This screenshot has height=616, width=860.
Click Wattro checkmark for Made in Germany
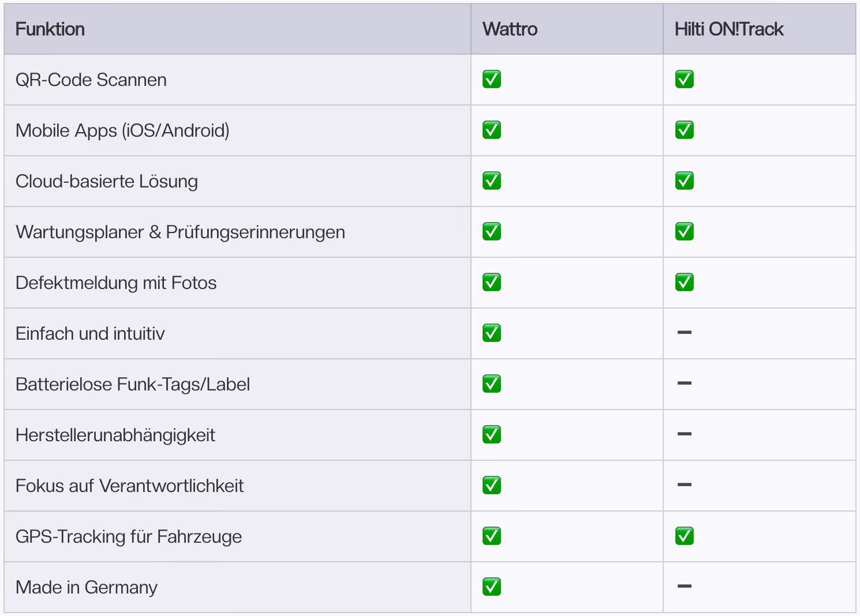pos(492,587)
